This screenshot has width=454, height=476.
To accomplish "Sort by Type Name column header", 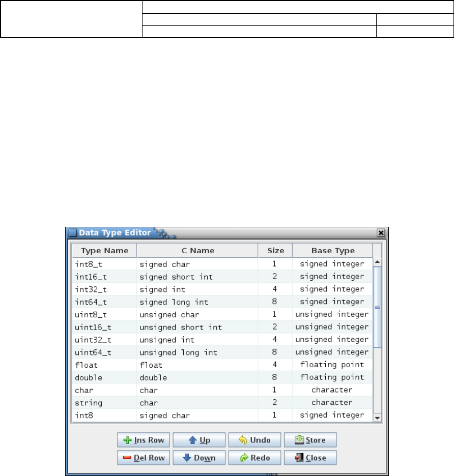I will click(104, 251).
